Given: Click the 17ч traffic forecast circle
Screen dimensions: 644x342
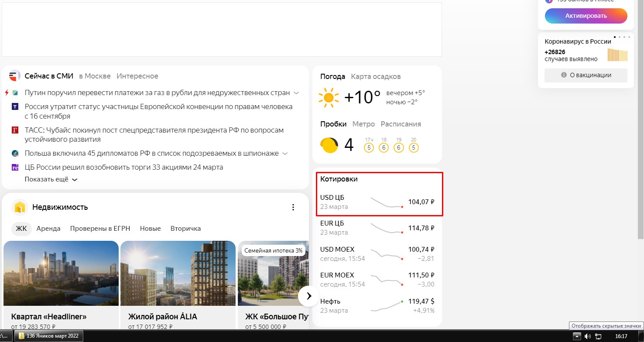Looking at the screenshot, I should coord(369,148).
